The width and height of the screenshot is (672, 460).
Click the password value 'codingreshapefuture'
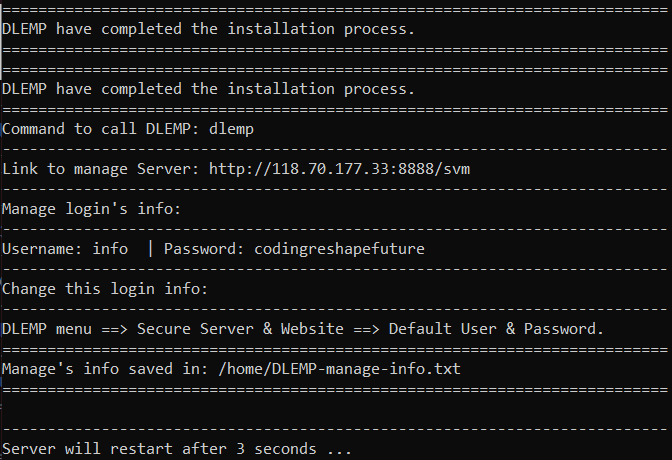click(330, 249)
